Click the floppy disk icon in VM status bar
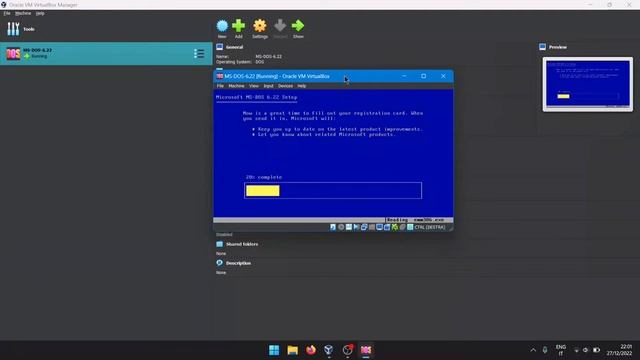This screenshot has width=640, height=360. click(x=349, y=227)
